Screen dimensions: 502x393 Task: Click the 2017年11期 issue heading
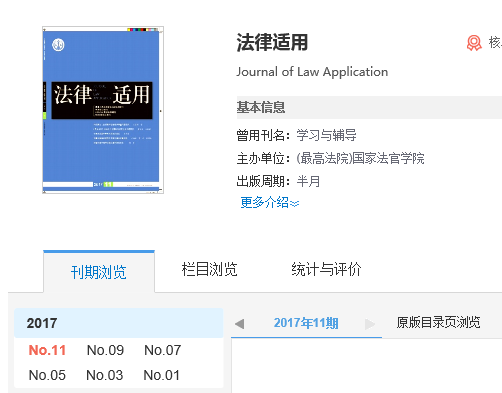(306, 323)
